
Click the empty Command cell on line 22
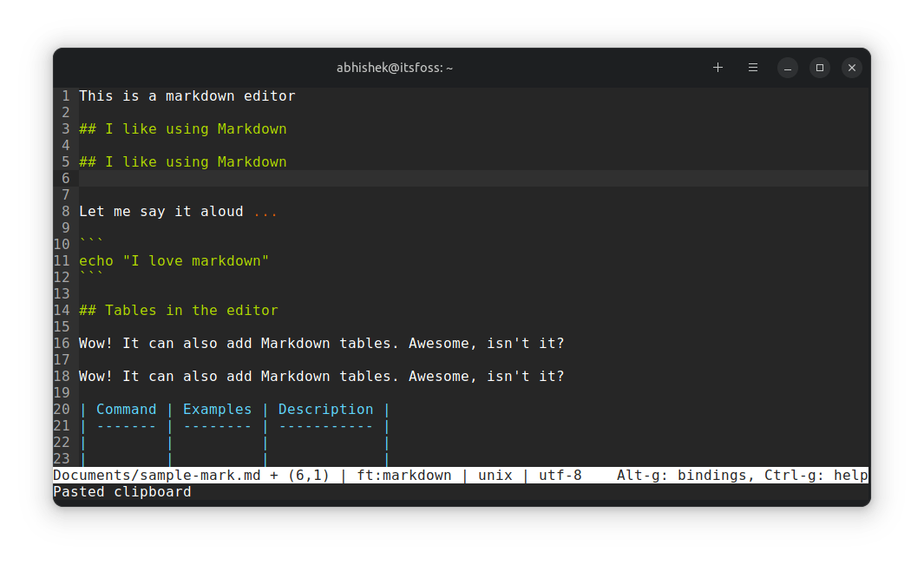click(x=126, y=443)
